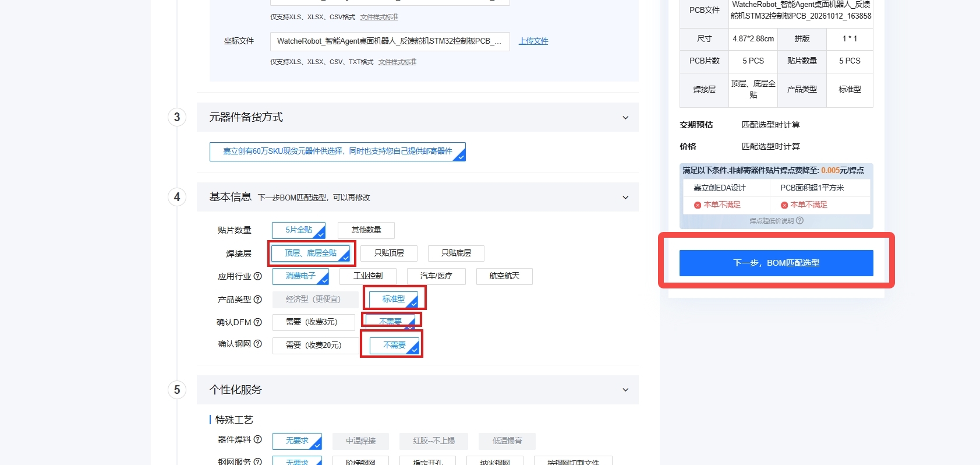
Task: Select 汽车/医疗 industry option
Action: click(x=436, y=276)
